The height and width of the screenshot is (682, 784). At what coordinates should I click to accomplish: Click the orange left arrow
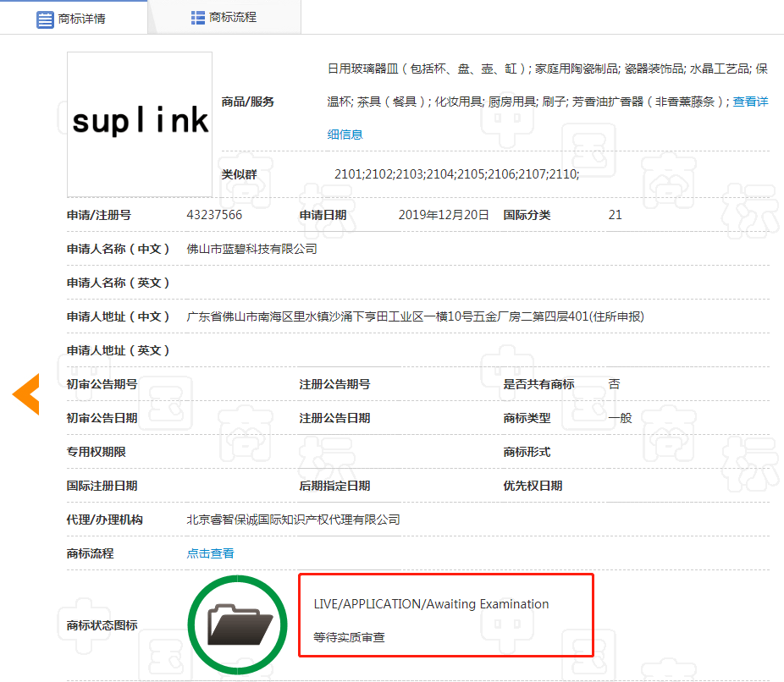tap(26, 394)
